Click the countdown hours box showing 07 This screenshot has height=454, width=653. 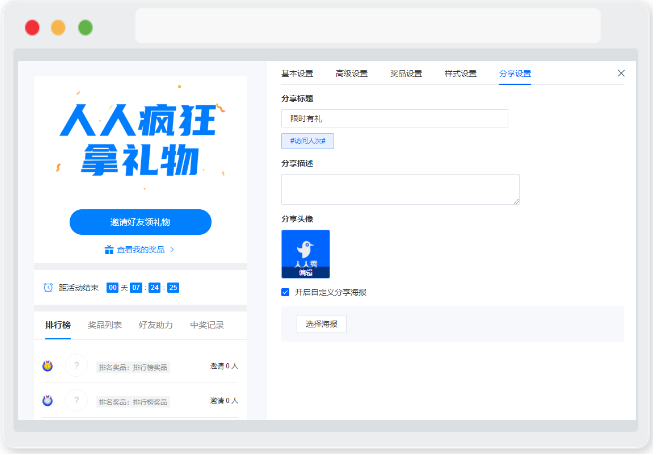click(x=136, y=287)
